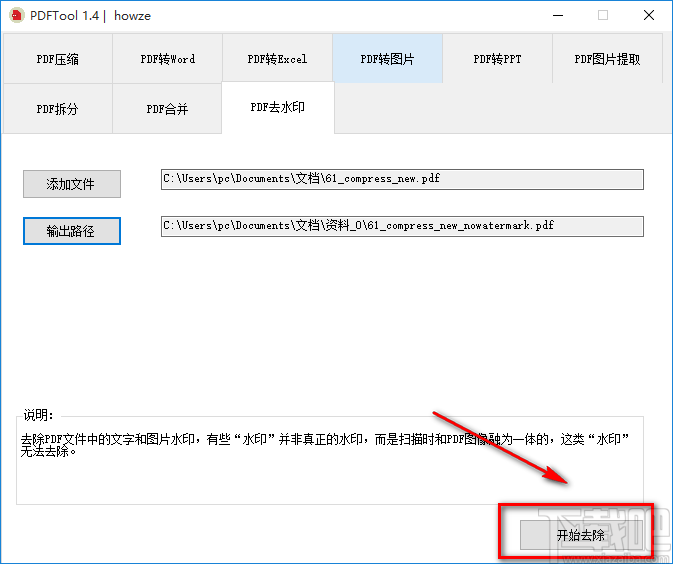Start removal with 开始去除 button
The height and width of the screenshot is (564, 673).
(x=581, y=535)
